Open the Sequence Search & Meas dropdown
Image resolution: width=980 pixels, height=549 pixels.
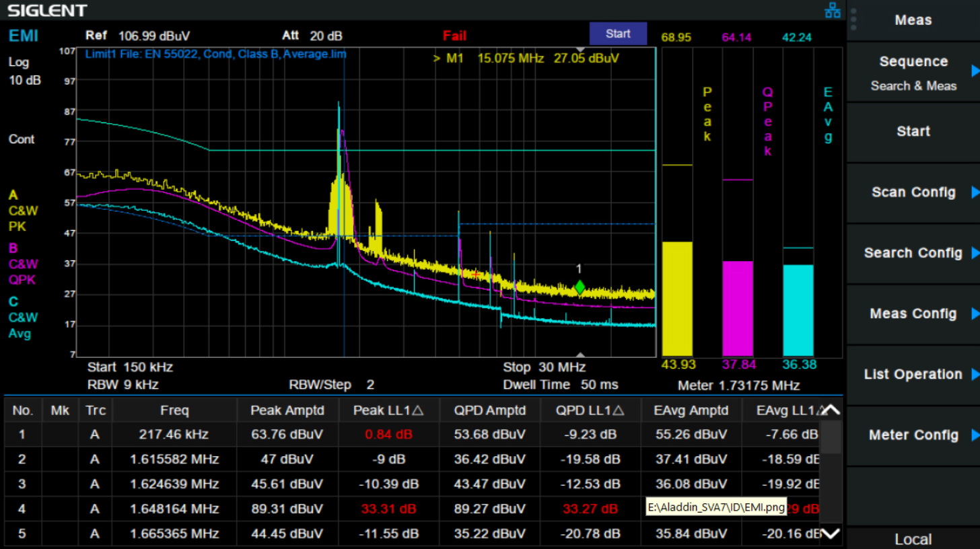(913, 73)
